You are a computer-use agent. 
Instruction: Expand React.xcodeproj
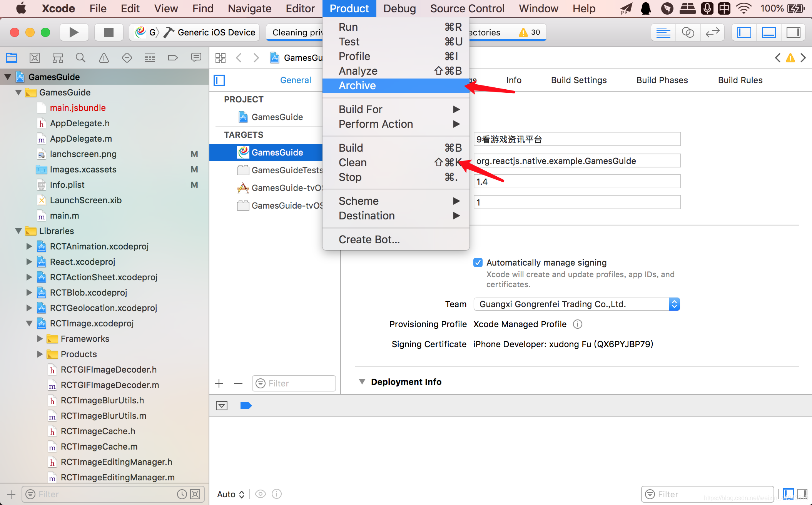(x=29, y=262)
